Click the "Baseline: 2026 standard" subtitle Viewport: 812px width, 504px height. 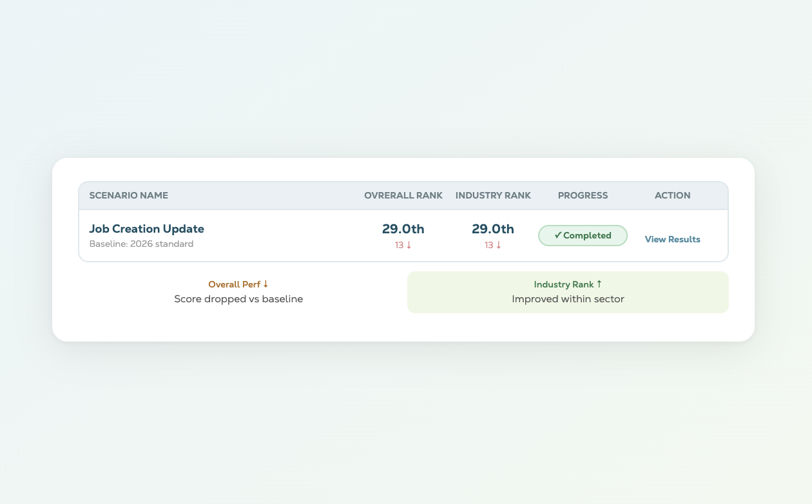tap(141, 244)
